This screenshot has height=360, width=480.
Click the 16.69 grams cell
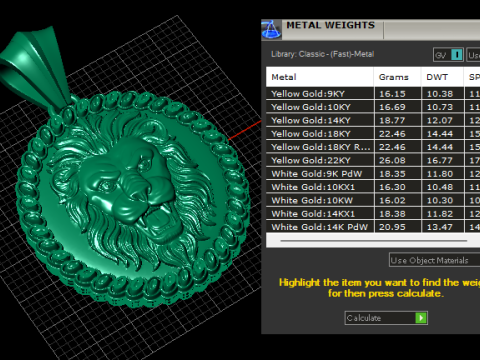point(397,107)
